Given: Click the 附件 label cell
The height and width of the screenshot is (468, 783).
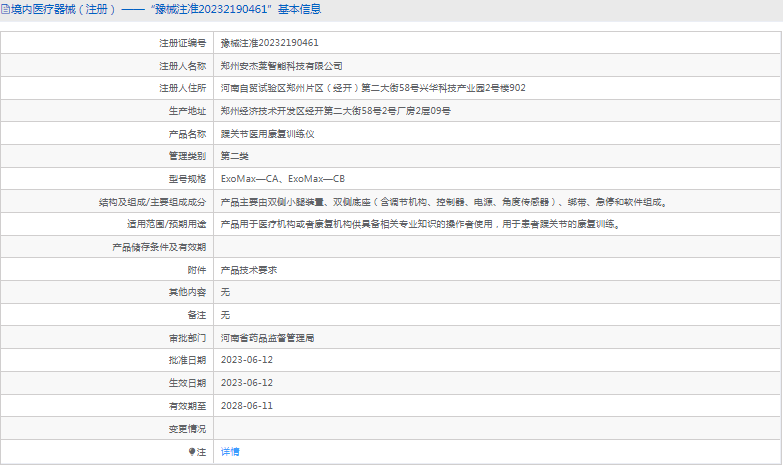Looking at the screenshot, I should pos(107,270).
